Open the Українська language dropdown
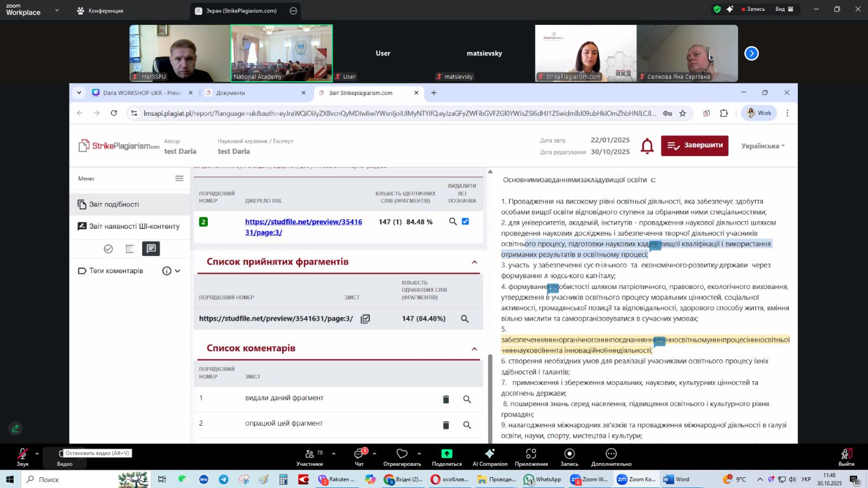The width and height of the screenshot is (868, 488). point(763,146)
